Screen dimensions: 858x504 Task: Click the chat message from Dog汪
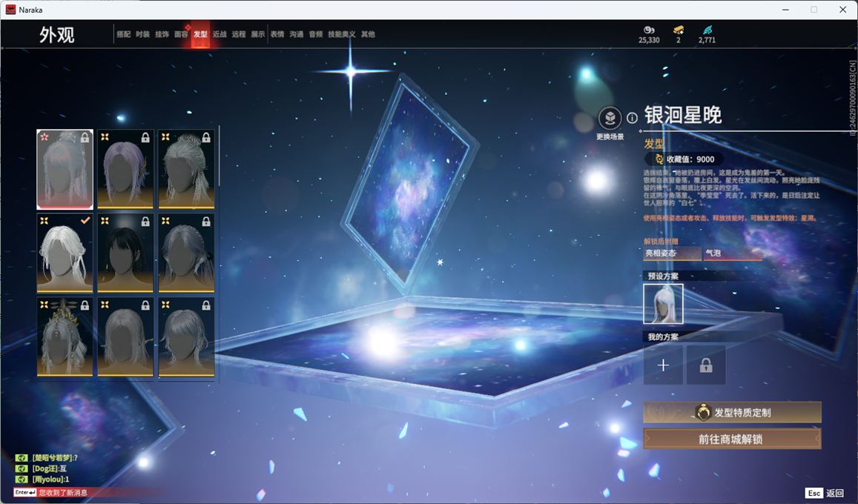49,468
